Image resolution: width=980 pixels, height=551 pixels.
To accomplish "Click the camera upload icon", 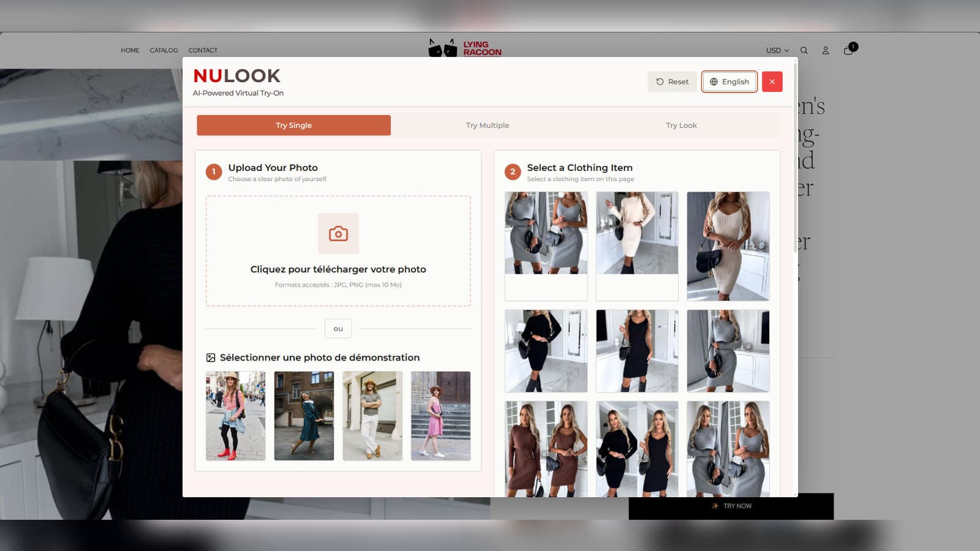I will pyautogui.click(x=338, y=233).
